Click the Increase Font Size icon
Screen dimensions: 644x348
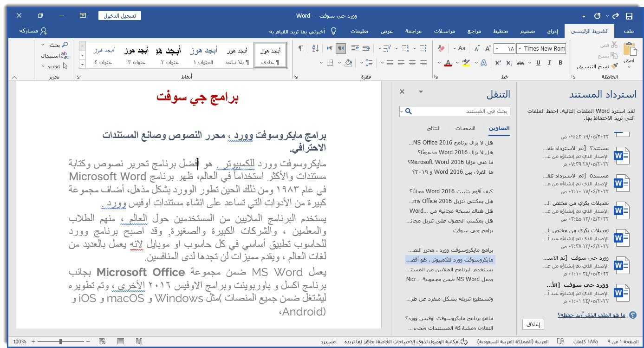click(x=488, y=48)
